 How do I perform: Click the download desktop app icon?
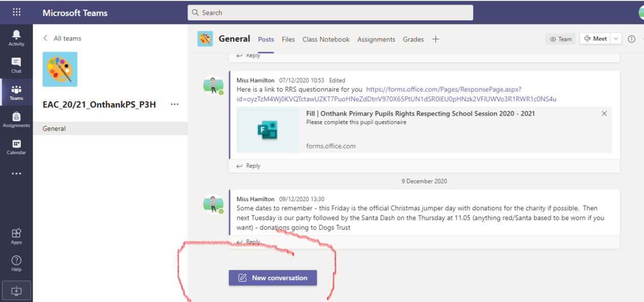16,291
